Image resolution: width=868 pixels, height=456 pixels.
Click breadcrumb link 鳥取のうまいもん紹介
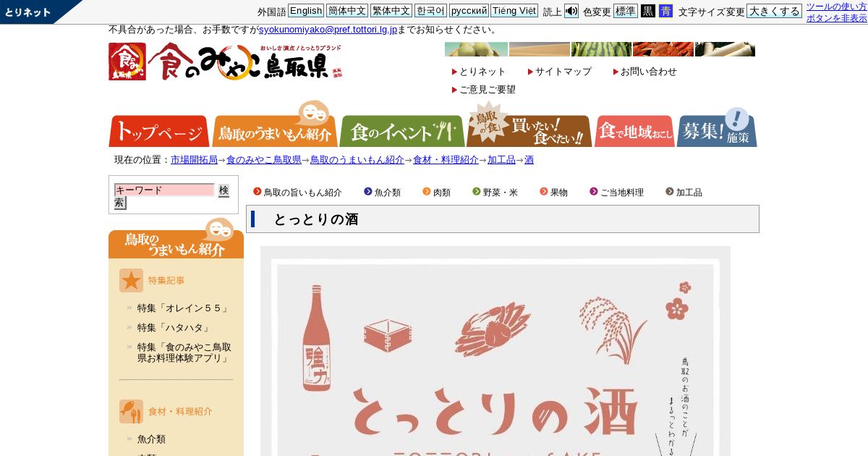click(357, 160)
